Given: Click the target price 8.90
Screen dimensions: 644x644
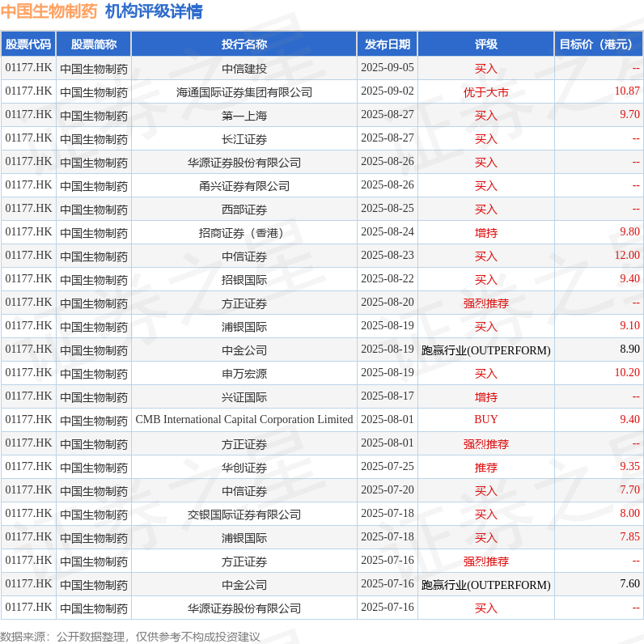Looking at the screenshot, I should (629, 349).
